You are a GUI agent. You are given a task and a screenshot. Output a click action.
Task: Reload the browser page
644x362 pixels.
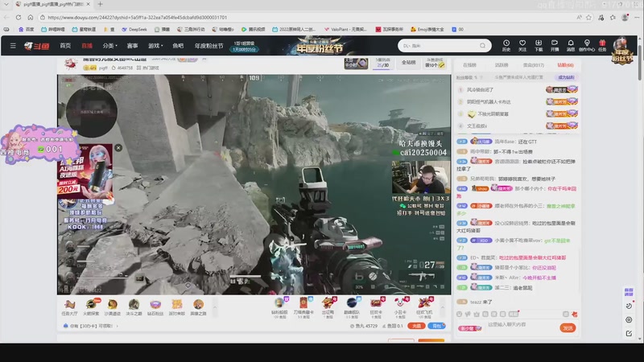pos(19,17)
